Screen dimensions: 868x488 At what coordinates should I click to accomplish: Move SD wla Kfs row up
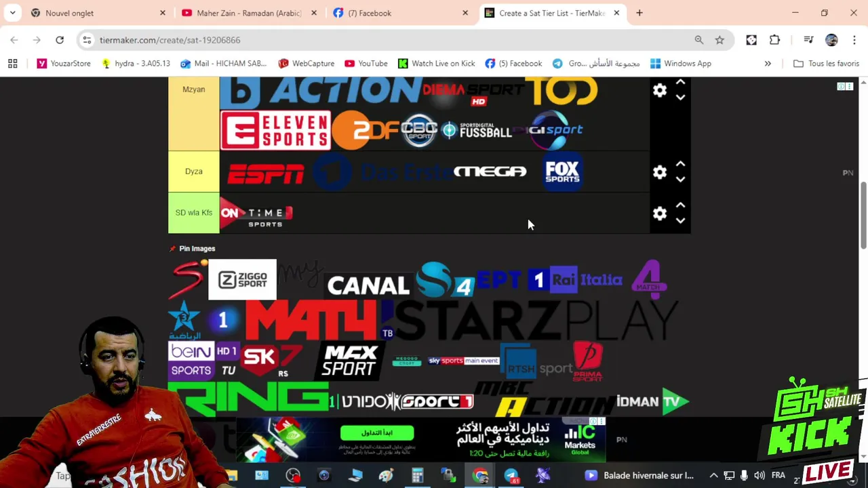680,205
